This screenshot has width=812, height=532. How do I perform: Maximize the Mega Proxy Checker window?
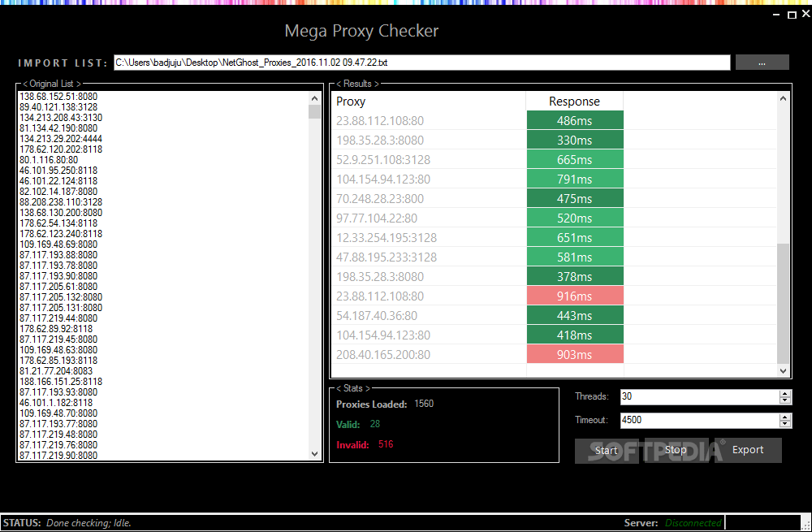(x=792, y=15)
